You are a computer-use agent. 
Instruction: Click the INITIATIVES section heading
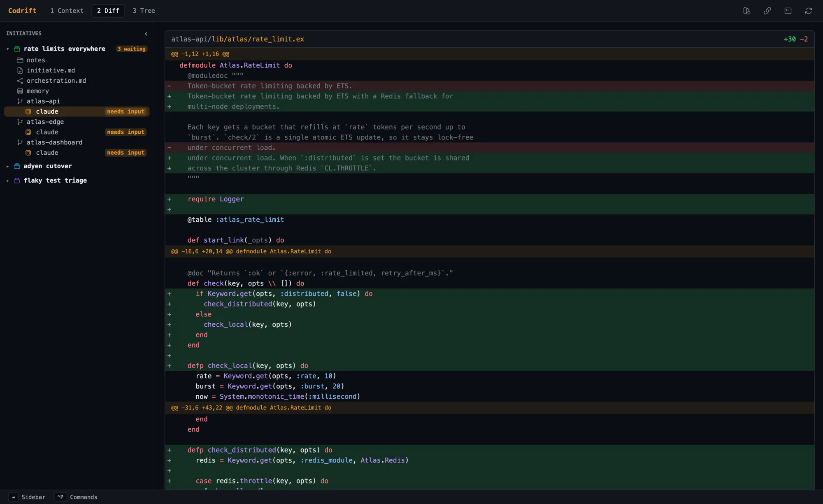pos(24,33)
